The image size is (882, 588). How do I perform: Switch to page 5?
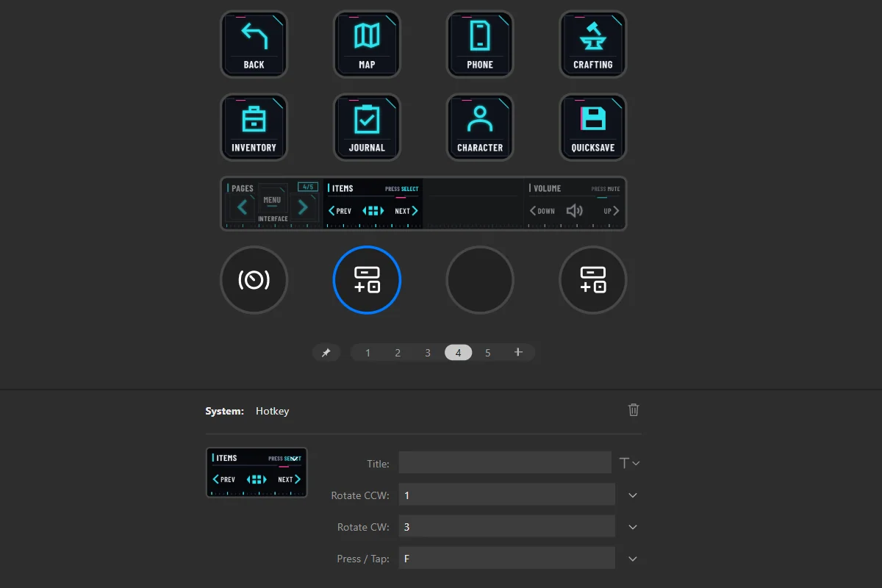coord(487,353)
